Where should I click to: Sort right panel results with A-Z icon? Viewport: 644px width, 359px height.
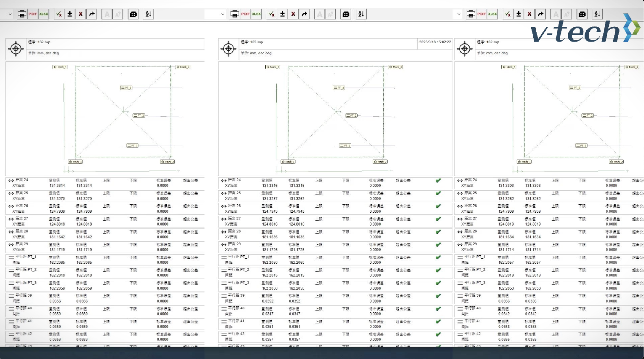click(597, 14)
